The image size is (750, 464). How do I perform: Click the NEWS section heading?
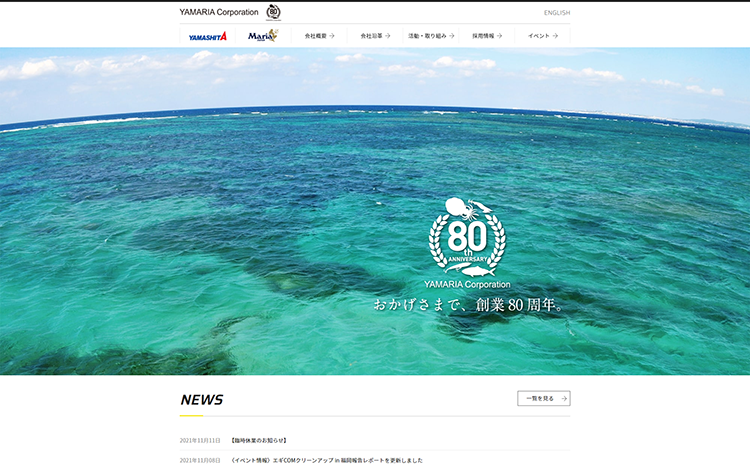(x=202, y=400)
